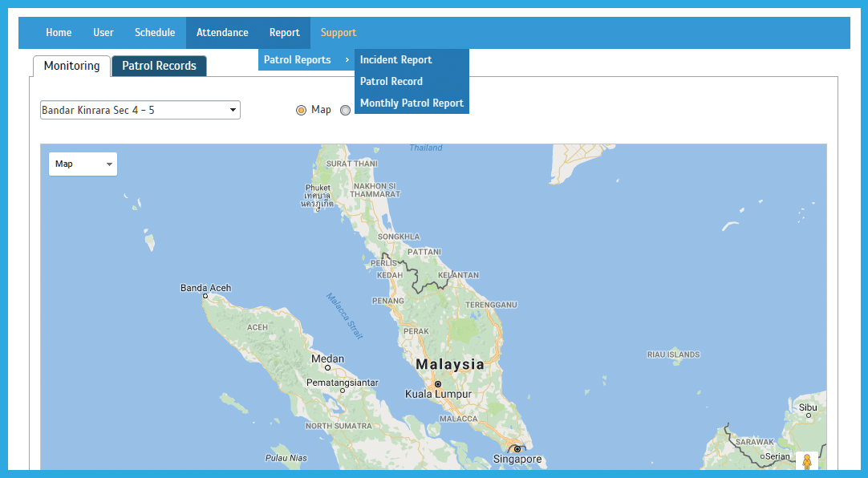The height and width of the screenshot is (478, 868).
Task: Click the Pulau Nias label
Action: 286,458
